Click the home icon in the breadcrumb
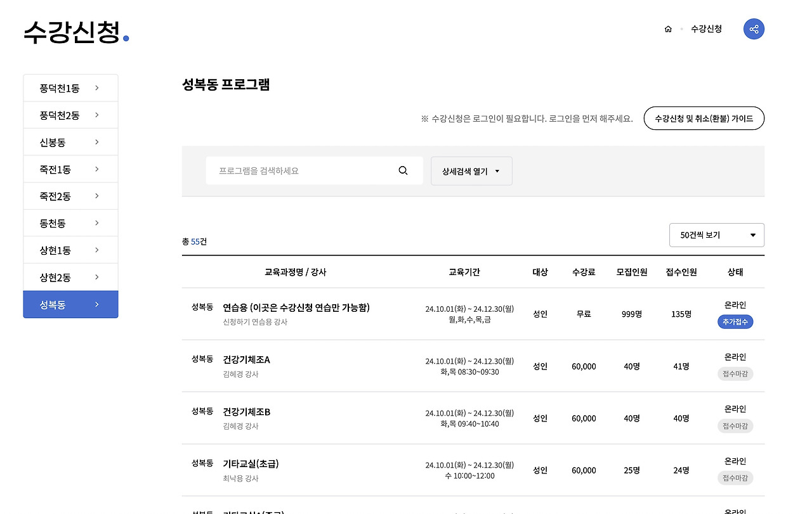The image size is (812, 514). (667, 29)
